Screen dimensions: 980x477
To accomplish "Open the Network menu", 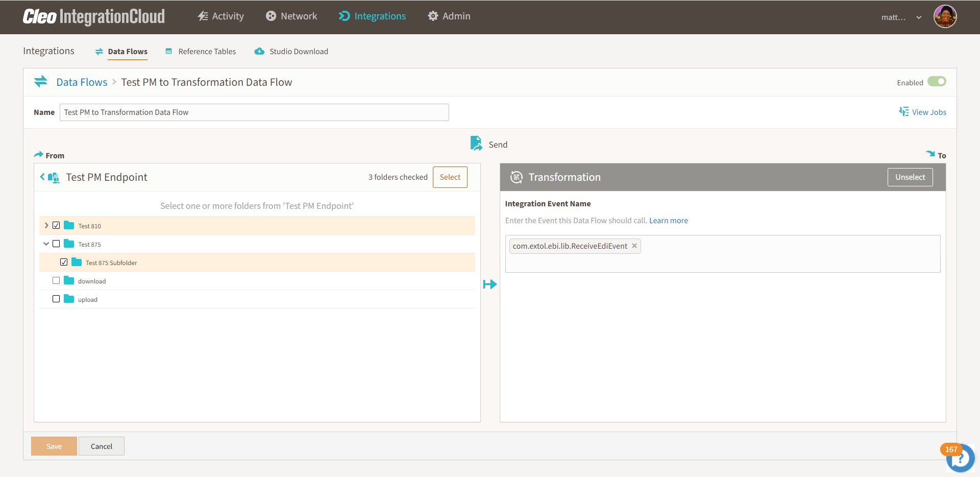I will coord(291,16).
